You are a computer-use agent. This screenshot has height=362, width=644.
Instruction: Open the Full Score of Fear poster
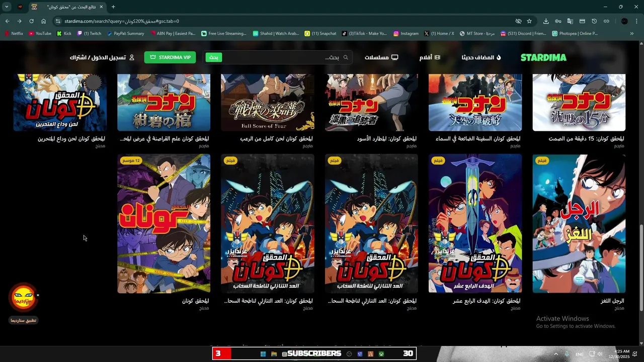pos(268,103)
